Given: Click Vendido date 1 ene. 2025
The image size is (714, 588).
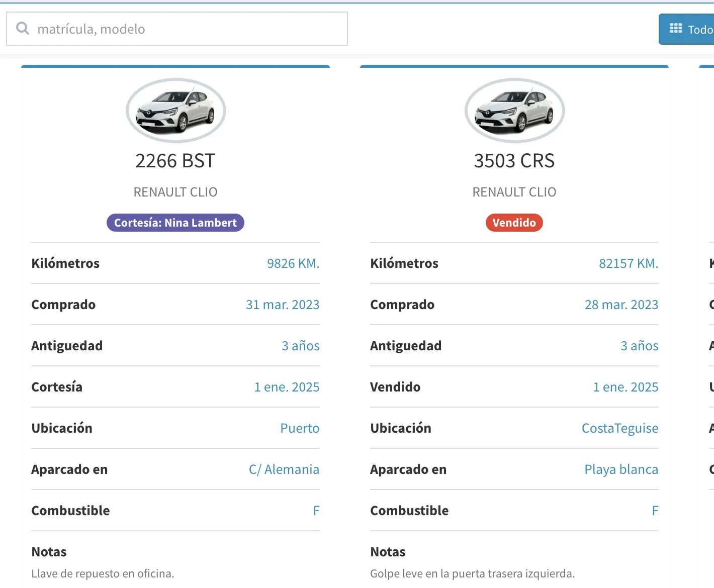Looking at the screenshot, I should (626, 387).
